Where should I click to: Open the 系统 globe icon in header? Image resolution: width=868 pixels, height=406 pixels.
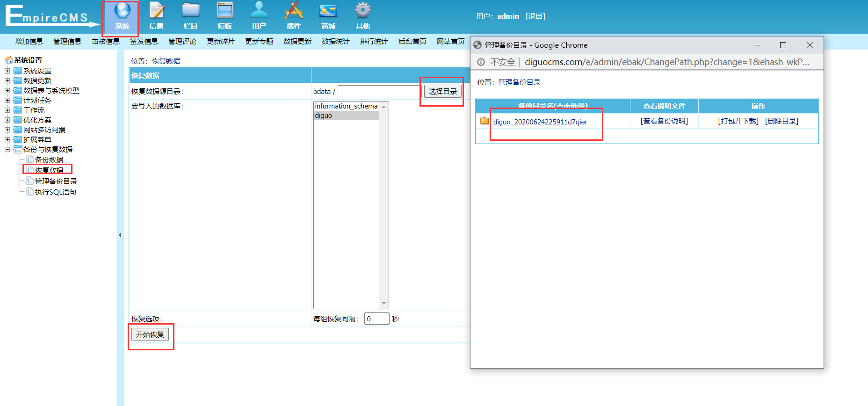click(122, 11)
